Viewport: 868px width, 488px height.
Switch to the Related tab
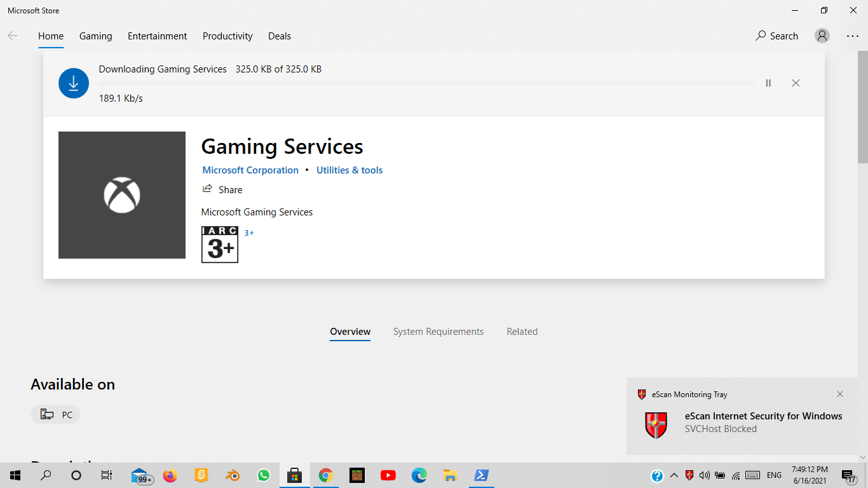[522, 332]
